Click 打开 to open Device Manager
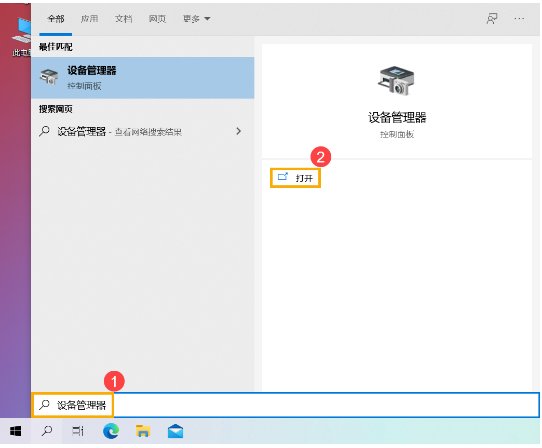542x448 pixels. coord(296,178)
